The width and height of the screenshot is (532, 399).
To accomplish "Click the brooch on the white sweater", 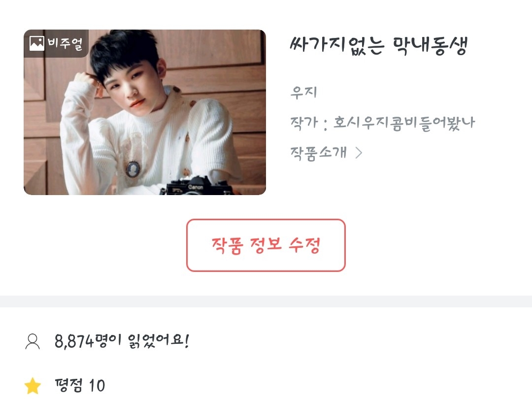I will pos(133,169).
